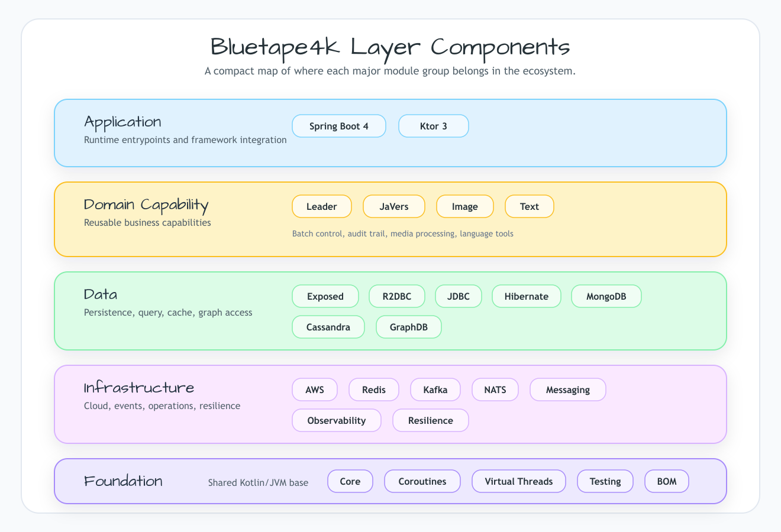Click the NATS chip
Image resolution: width=781 pixels, height=532 pixels.
(x=495, y=390)
